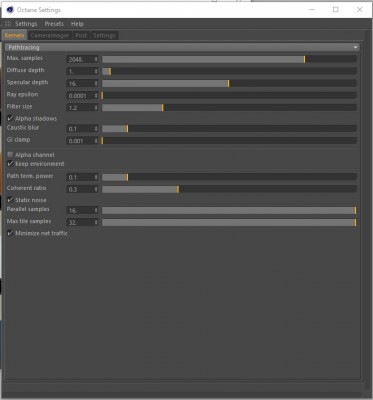Click the Specular depth slider bar
The width and height of the screenshot is (373, 400).
click(229, 83)
